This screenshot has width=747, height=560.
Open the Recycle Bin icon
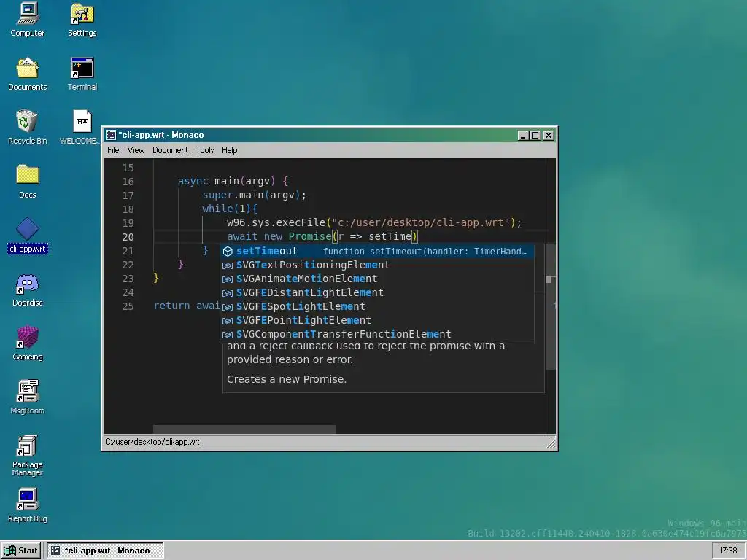(27, 128)
